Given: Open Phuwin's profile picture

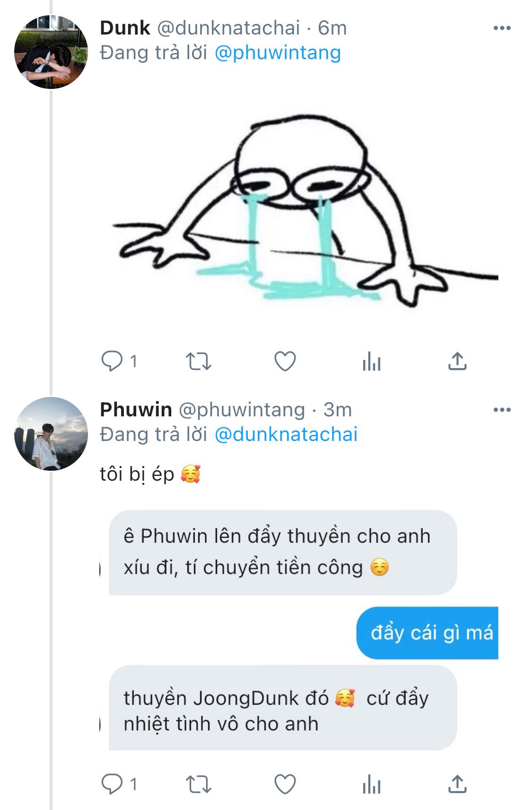Looking at the screenshot, I should click(51, 433).
